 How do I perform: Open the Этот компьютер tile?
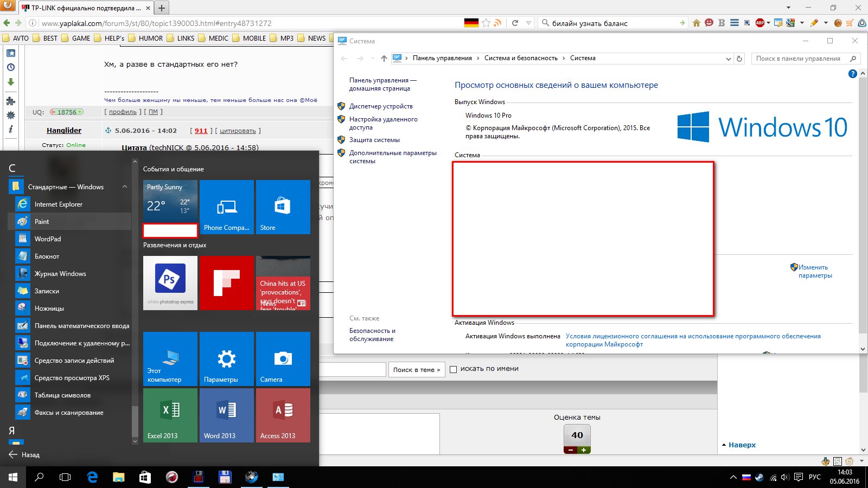(170, 359)
